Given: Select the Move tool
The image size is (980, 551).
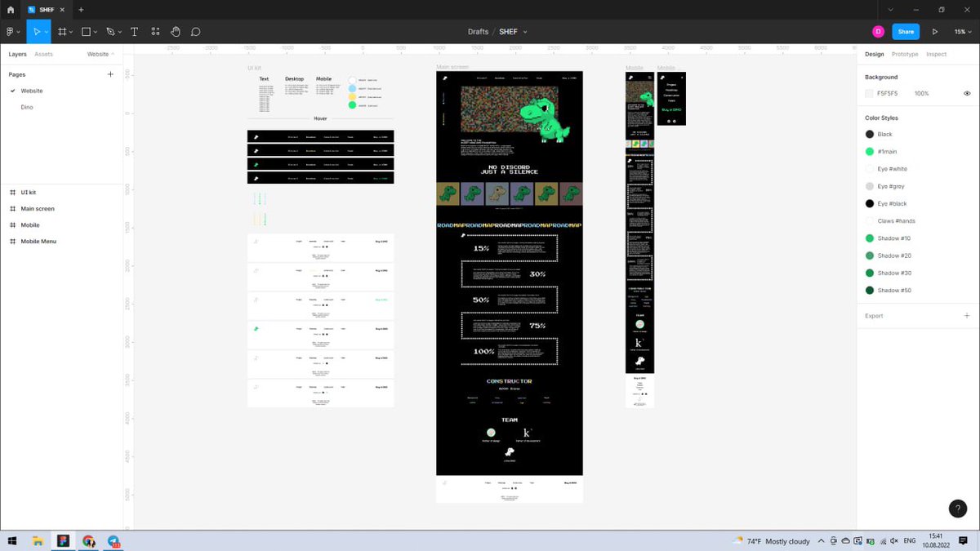Looking at the screenshot, I should pos(35,31).
